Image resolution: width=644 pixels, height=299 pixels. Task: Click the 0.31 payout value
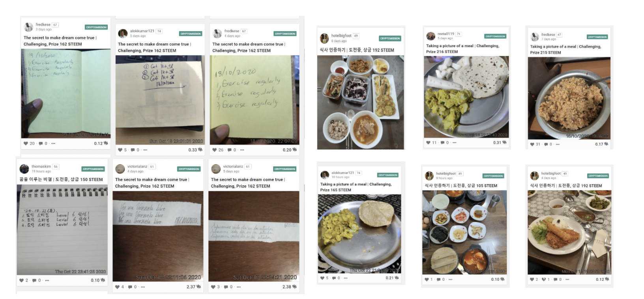click(x=497, y=143)
